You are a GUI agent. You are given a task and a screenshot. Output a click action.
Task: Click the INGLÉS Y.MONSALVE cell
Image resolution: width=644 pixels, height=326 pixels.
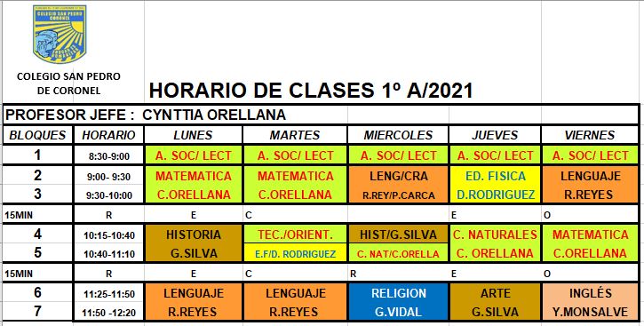[x=590, y=302]
